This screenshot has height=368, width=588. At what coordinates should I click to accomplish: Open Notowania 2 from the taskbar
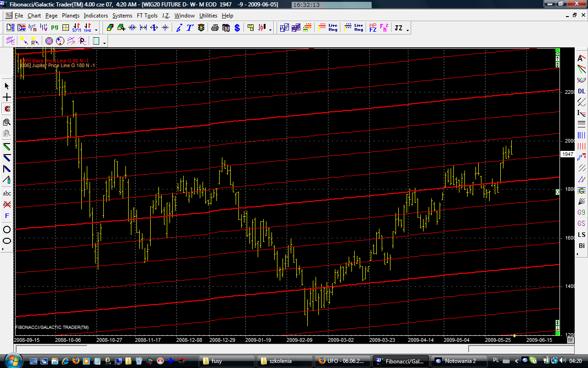[x=455, y=361]
